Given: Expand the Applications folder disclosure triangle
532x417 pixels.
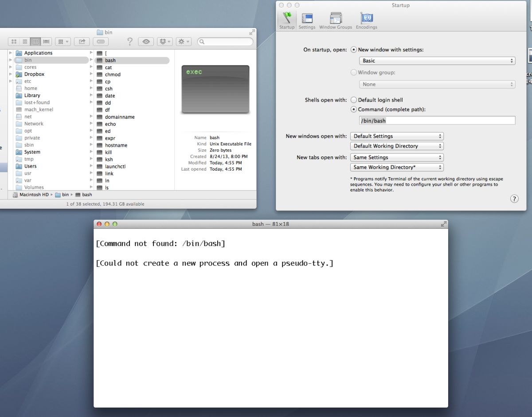Looking at the screenshot, I should (x=11, y=53).
